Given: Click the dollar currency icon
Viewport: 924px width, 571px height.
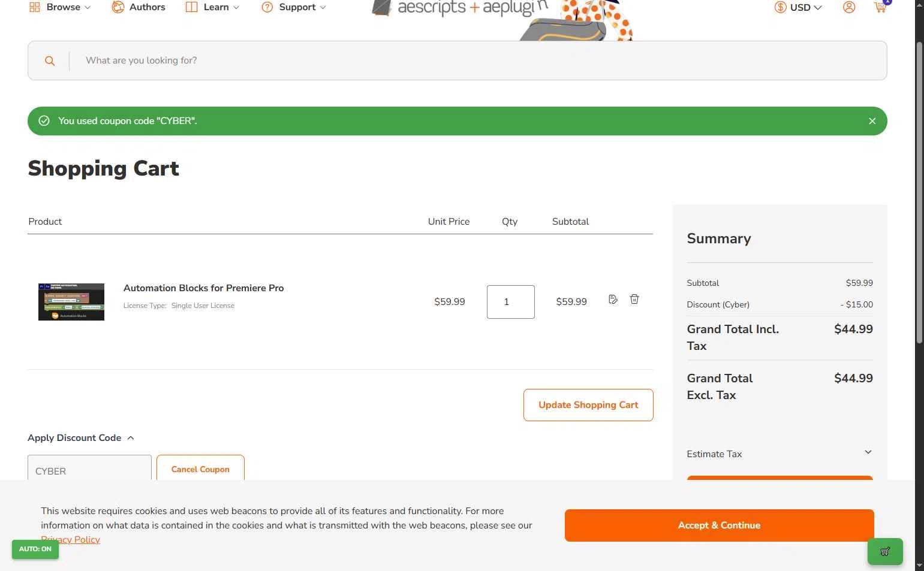Looking at the screenshot, I should [780, 7].
